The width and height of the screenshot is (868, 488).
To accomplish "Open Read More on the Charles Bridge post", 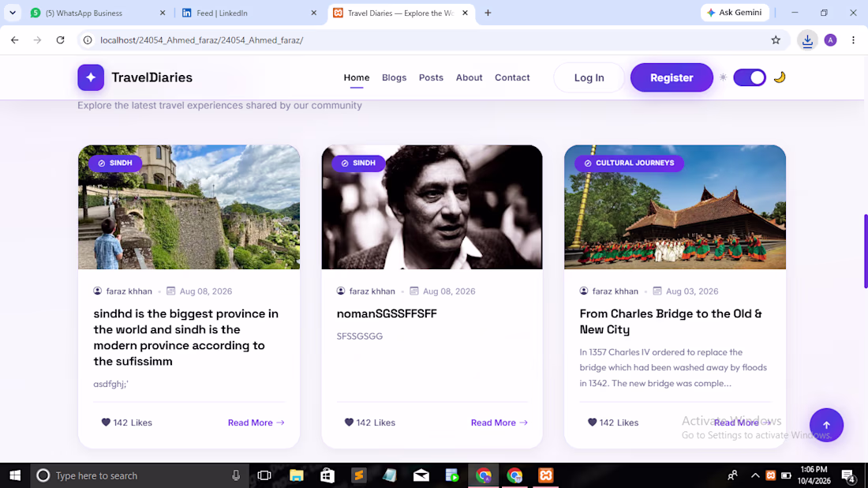I will [x=743, y=422].
